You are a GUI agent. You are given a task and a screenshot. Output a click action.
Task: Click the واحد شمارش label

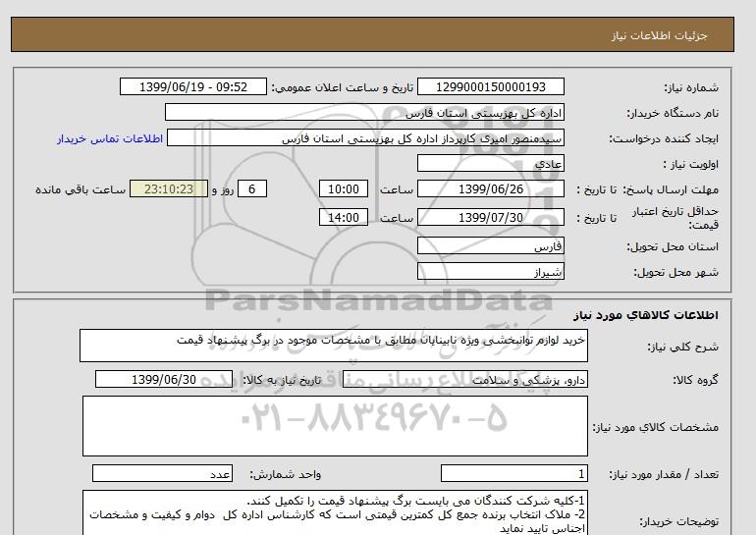pos(286,475)
